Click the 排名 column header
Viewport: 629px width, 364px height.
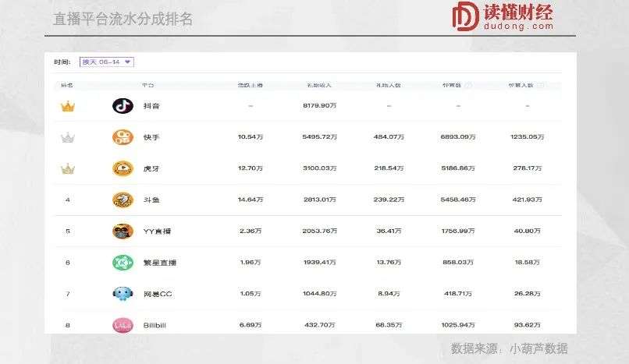pos(67,85)
